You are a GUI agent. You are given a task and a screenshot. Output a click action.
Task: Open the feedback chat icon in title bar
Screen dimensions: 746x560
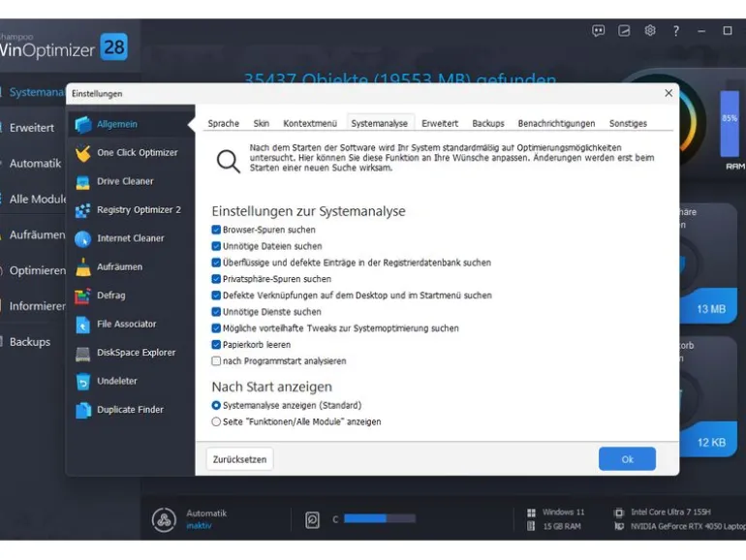pyautogui.click(x=599, y=31)
